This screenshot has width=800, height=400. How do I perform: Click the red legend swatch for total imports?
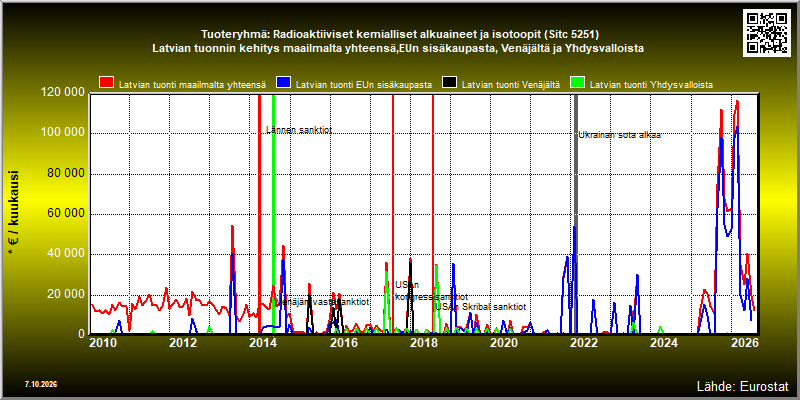click(106, 84)
